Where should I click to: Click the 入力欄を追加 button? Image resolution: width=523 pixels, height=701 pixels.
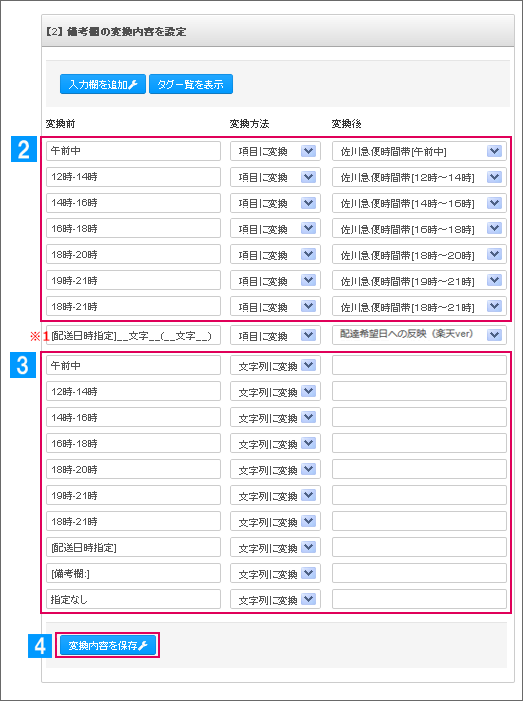click(103, 84)
